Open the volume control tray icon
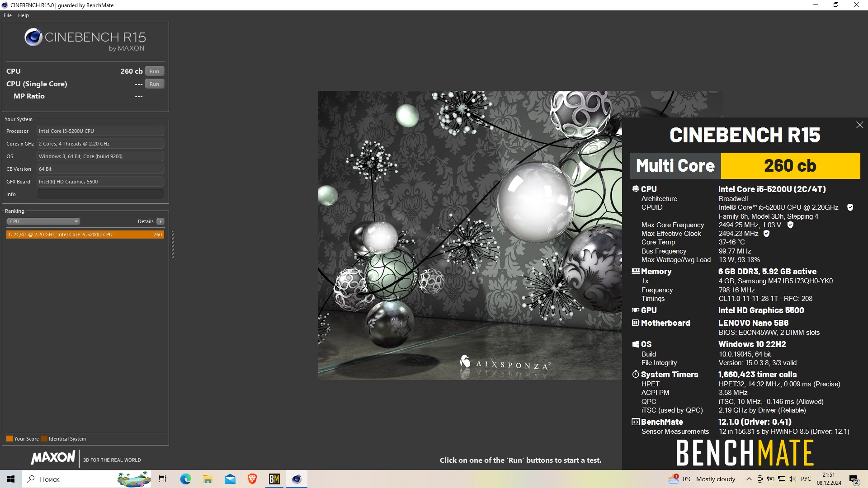The height and width of the screenshot is (488, 868). point(792,479)
